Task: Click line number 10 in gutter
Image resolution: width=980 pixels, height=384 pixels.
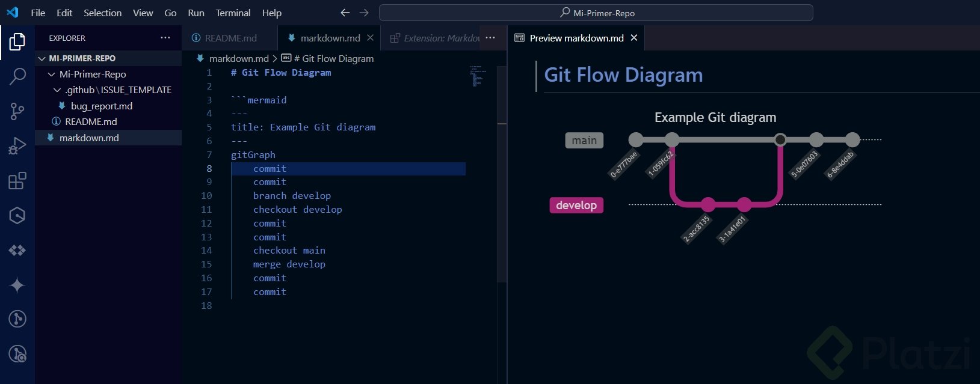Action: pos(206,196)
